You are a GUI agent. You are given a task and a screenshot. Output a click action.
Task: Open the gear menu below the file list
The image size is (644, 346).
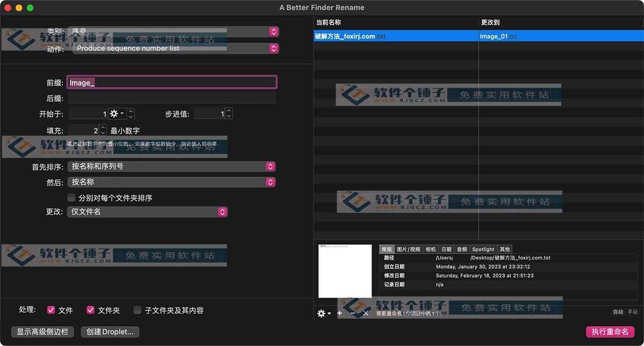tap(324, 313)
